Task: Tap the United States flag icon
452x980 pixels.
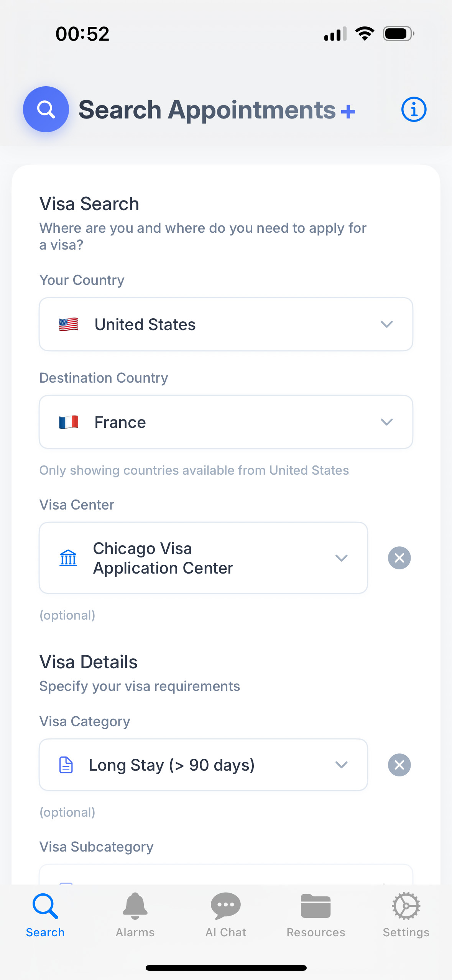Action: point(69,324)
